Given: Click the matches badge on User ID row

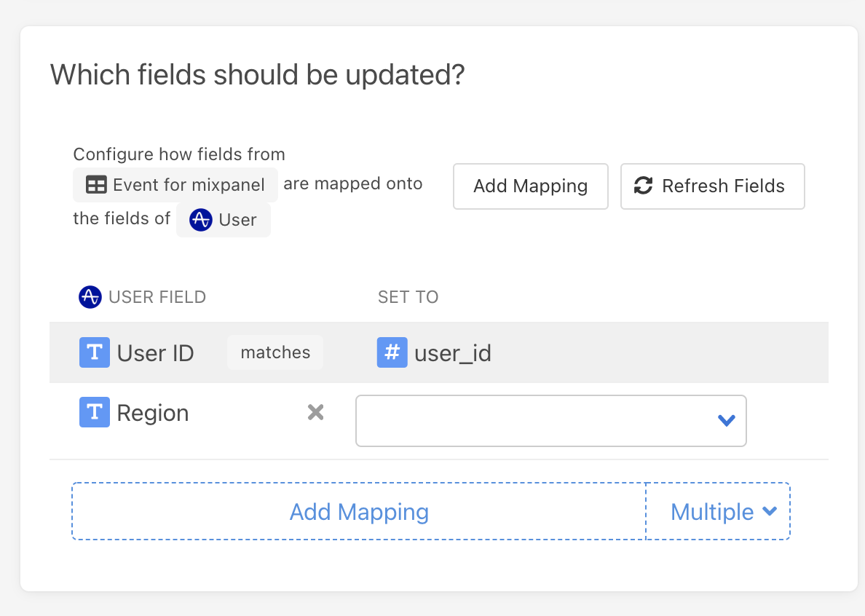Looking at the screenshot, I should 275,353.
